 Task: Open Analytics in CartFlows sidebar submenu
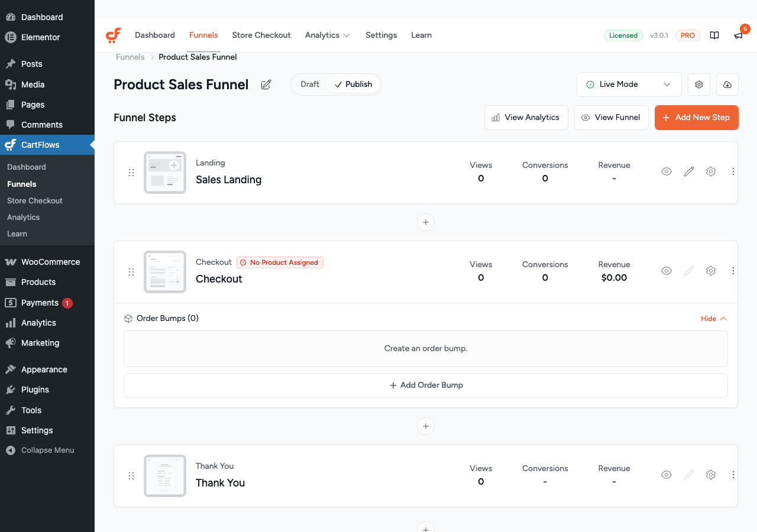24,218
